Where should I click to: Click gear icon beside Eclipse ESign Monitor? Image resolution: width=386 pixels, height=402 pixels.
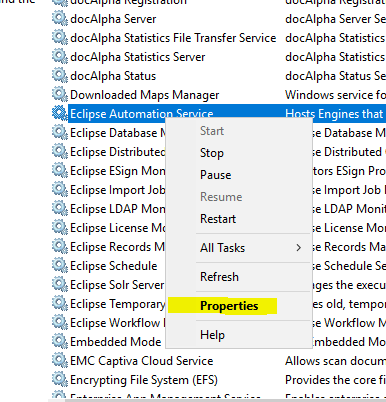tap(60, 171)
